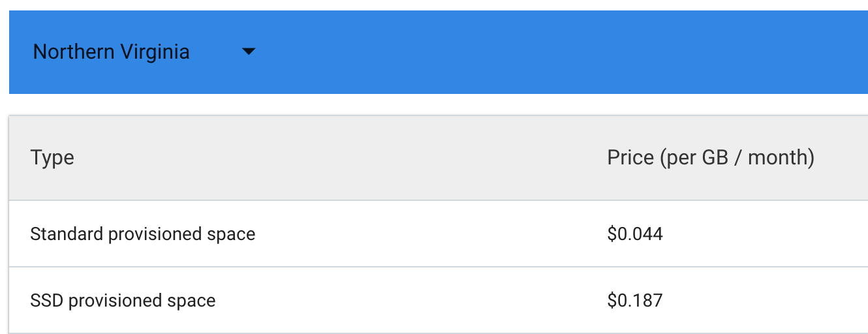This screenshot has height=334, width=868.
Task: Click the $0.044 price value
Action: (634, 234)
